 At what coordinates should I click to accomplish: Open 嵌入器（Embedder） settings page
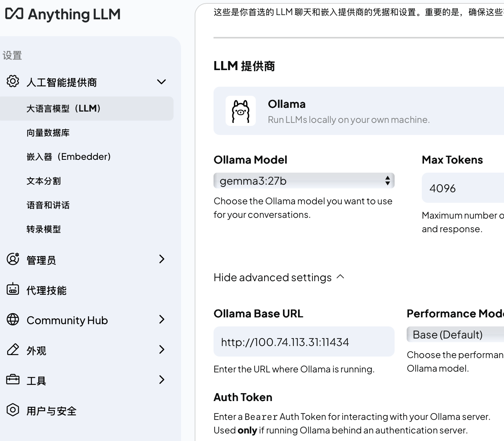click(69, 157)
